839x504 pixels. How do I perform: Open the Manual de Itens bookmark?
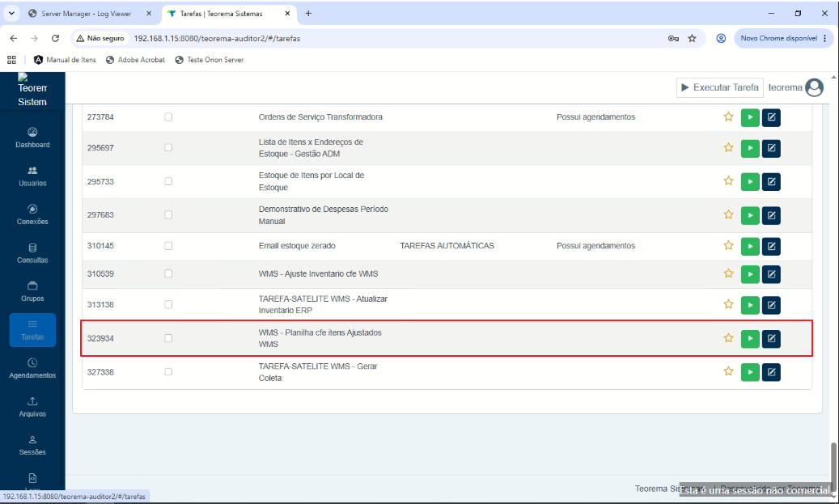tap(65, 60)
